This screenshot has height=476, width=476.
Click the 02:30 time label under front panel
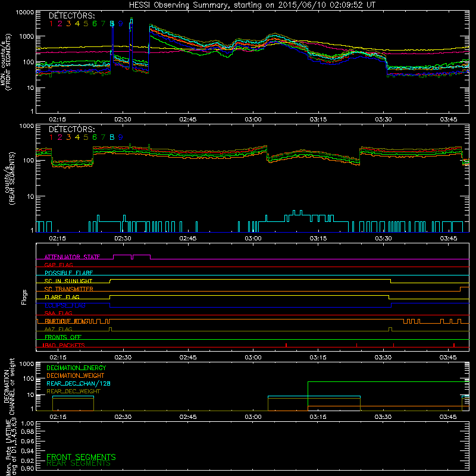(x=123, y=120)
